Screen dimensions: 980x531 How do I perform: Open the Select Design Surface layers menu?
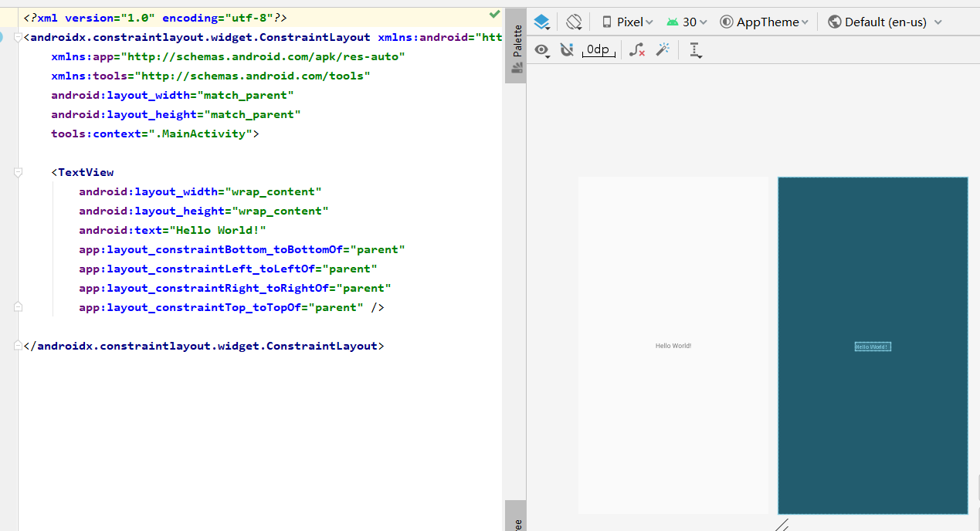pyautogui.click(x=542, y=22)
